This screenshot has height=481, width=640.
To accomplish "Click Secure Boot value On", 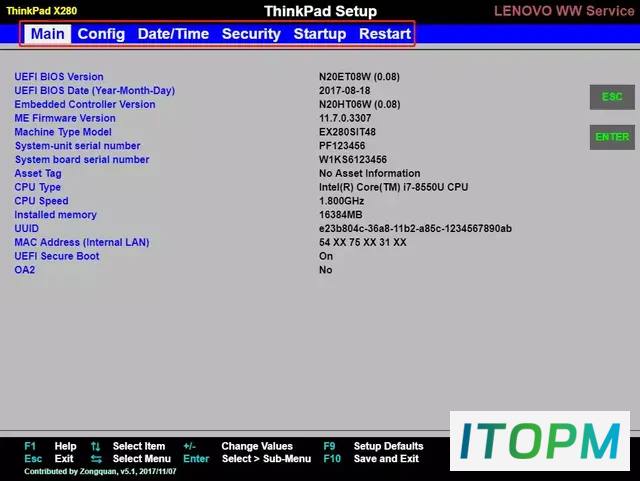I will coord(326,256).
